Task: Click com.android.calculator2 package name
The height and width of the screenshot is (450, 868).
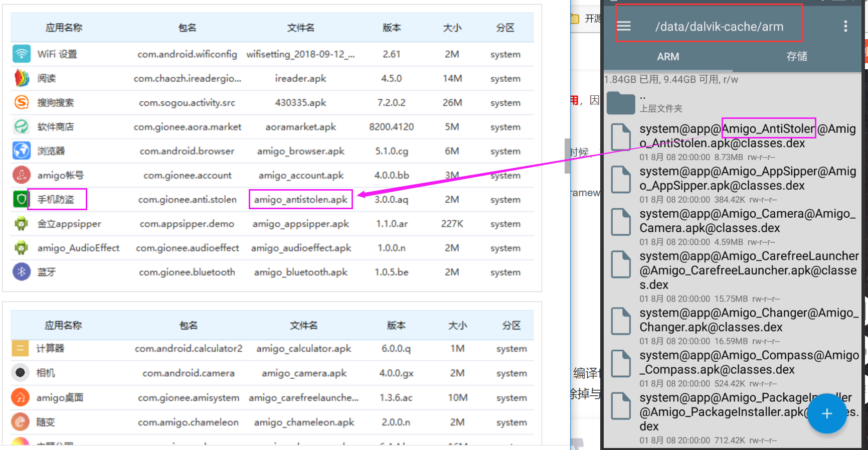Action: pos(189,348)
